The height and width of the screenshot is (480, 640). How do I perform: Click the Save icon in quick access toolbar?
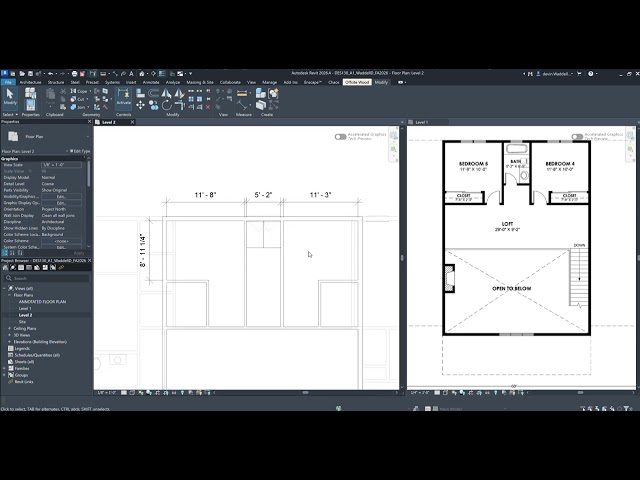31,74
